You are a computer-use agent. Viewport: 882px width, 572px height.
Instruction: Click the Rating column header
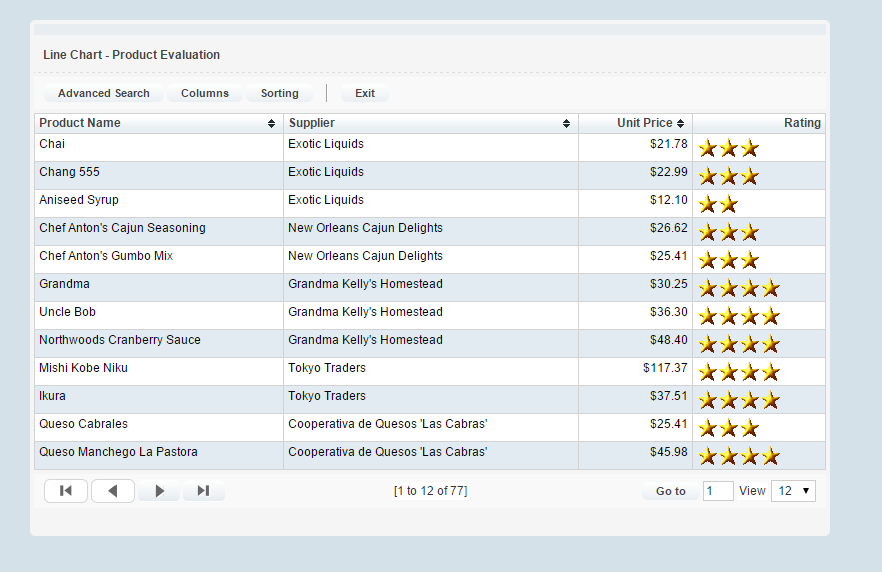[801, 123]
